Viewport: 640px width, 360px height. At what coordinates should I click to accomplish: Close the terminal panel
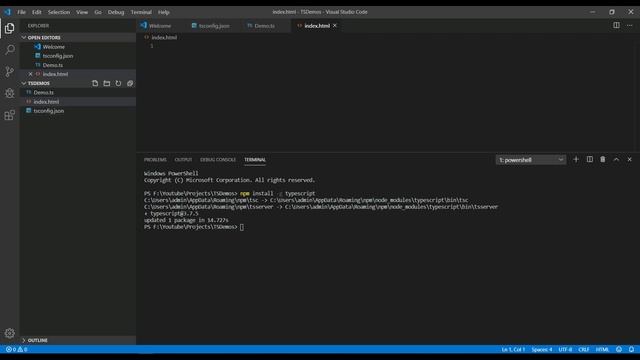[x=629, y=160]
